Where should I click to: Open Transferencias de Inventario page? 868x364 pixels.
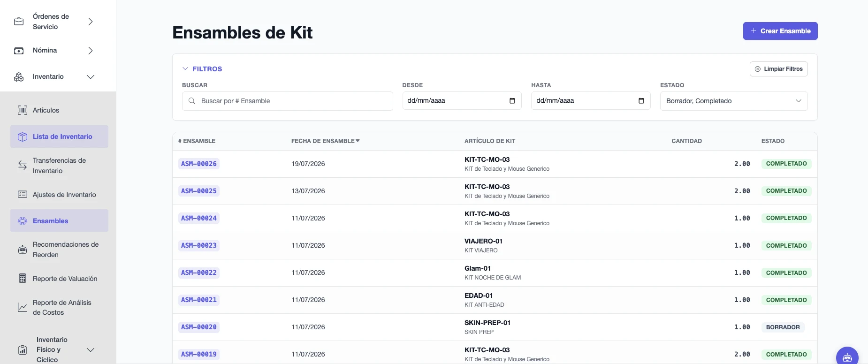[x=59, y=166]
